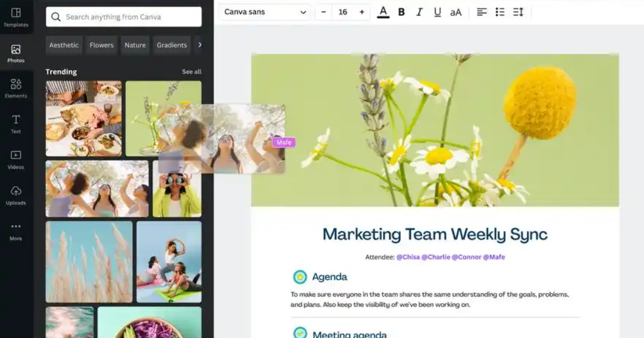Focus the Search anything from Canva box
The width and height of the screenshot is (644, 338).
point(124,17)
